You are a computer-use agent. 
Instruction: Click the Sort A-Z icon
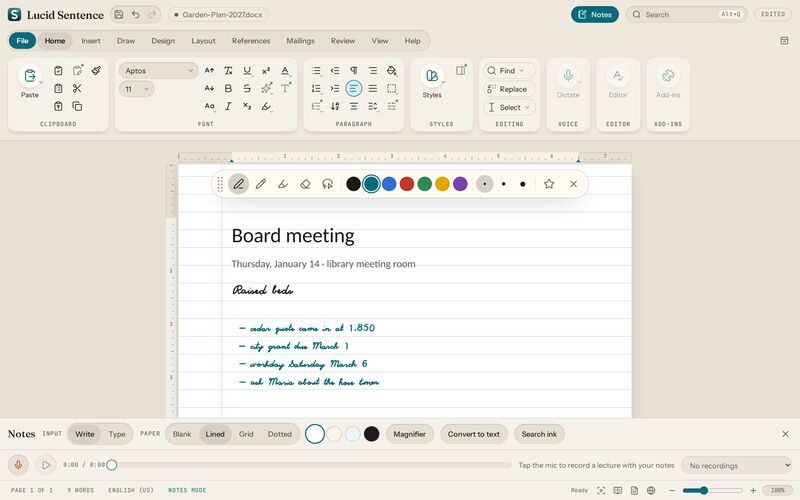(x=335, y=106)
